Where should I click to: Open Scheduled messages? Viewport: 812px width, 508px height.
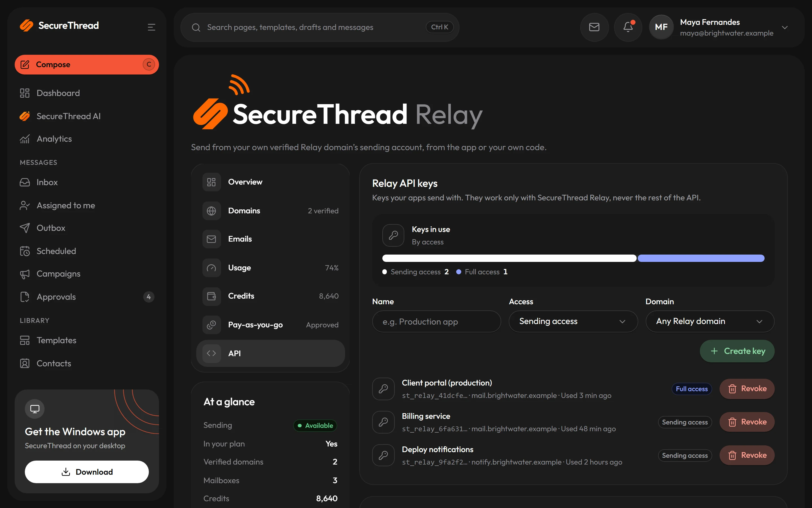(87, 251)
